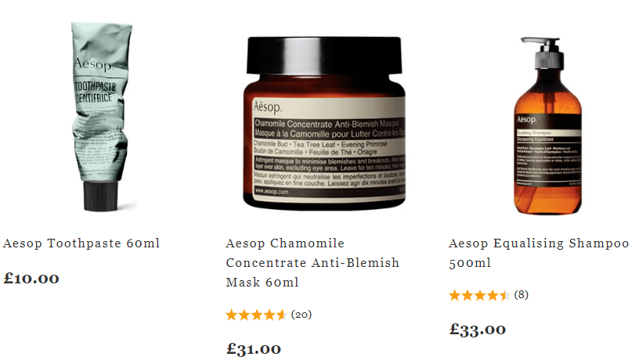Click the £10.00 toothpaste price
The height and width of the screenshot is (364, 639).
point(31,279)
